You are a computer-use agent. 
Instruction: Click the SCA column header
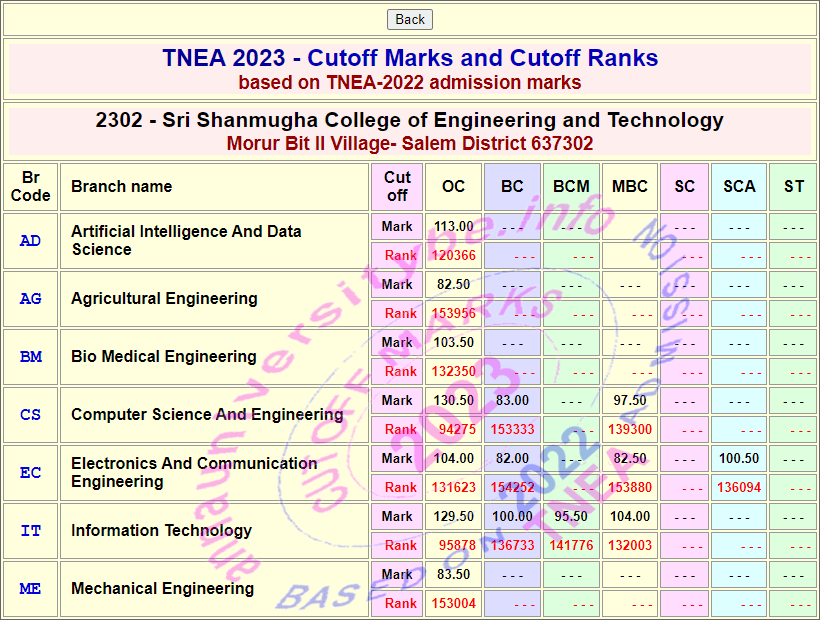tap(739, 187)
